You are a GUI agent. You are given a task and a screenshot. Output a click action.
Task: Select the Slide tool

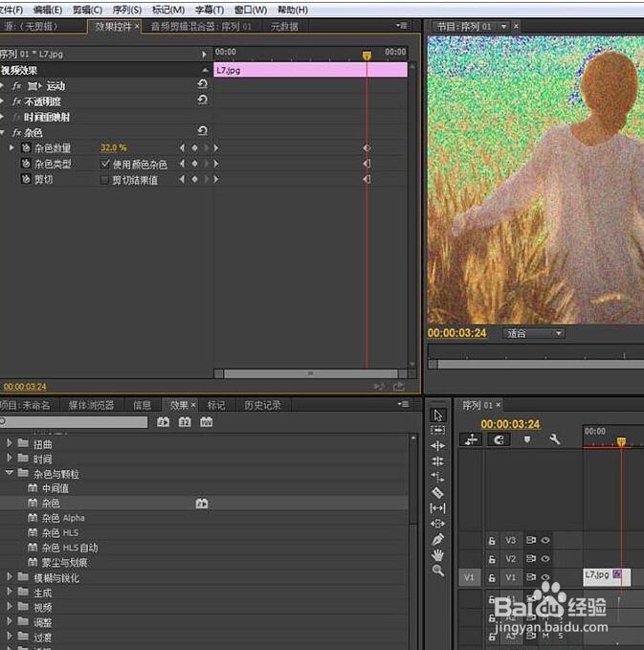(438, 524)
